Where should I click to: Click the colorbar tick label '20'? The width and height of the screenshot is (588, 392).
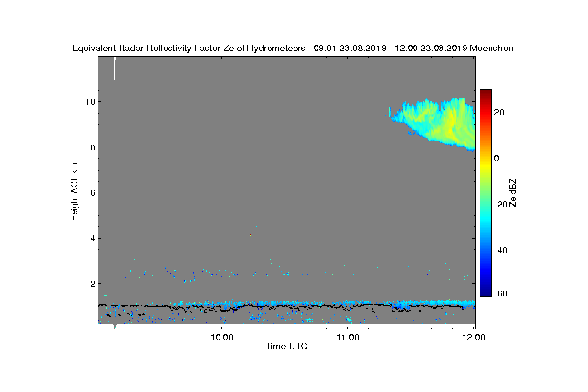(500, 112)
